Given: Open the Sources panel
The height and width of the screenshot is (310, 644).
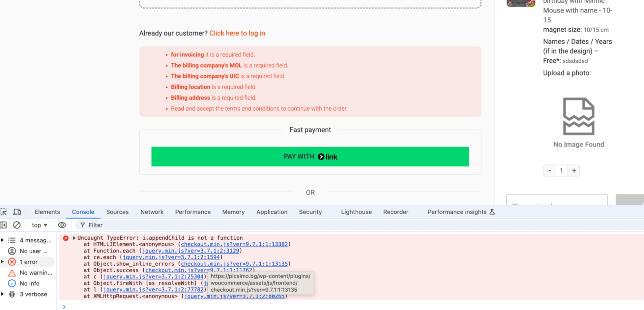Looking at the screenshot, I should click(x=117, y=212).
